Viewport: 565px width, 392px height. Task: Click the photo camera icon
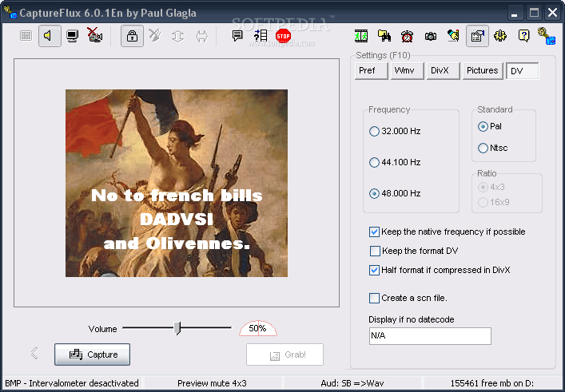tap(431, 36)
